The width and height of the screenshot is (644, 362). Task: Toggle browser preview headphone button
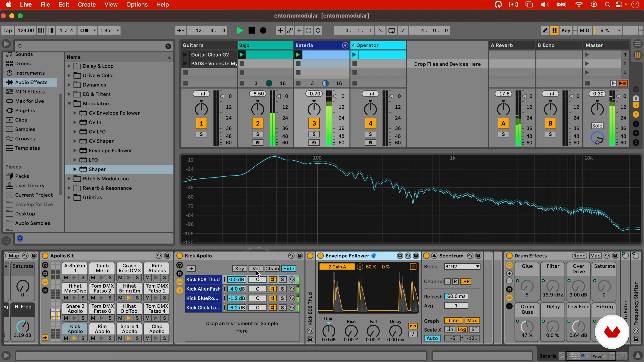20,239
